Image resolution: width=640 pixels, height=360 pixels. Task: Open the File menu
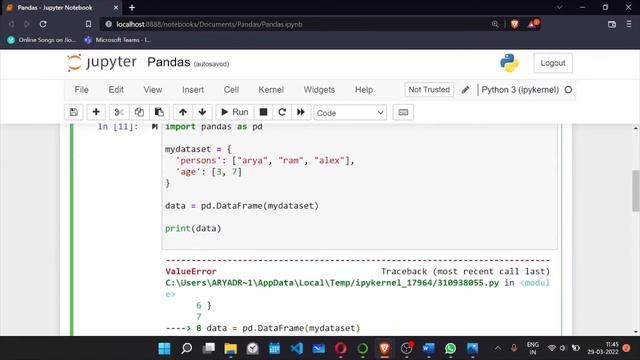81,90
